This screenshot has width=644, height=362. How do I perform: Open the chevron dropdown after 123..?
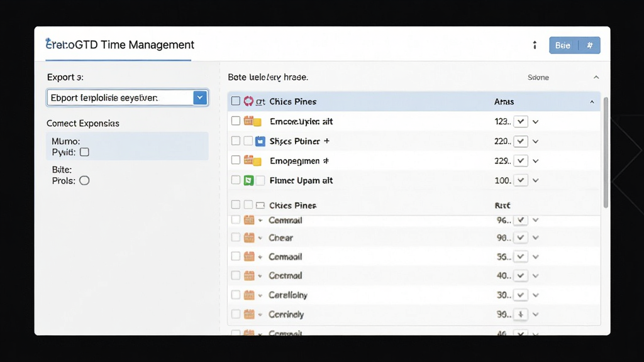(x=536, y=121)
